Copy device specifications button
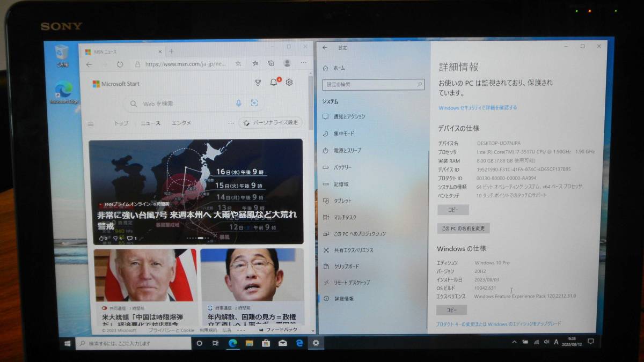644x362 pixels. pos(453,210)
